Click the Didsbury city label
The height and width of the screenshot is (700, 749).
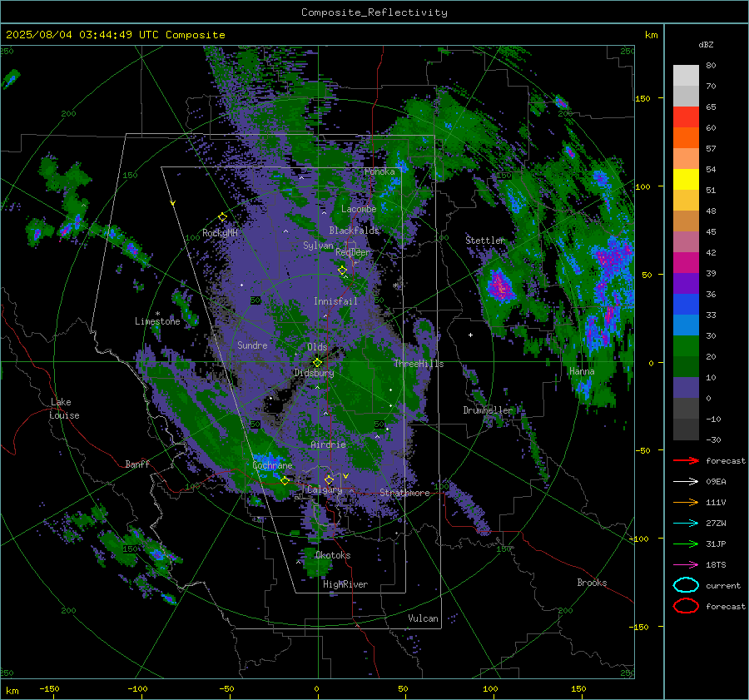[314, 373]
